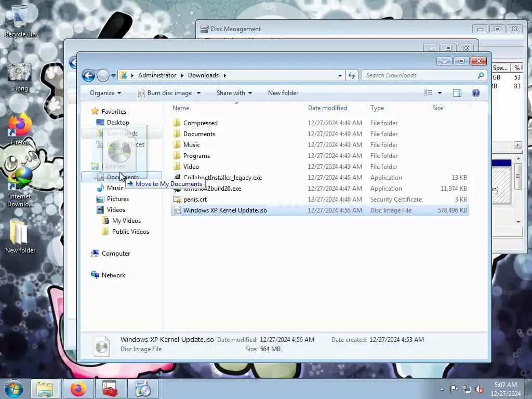
Task: Select Firefox desktop shortcut
Action: pyautogui.click(x=20, y=129)
